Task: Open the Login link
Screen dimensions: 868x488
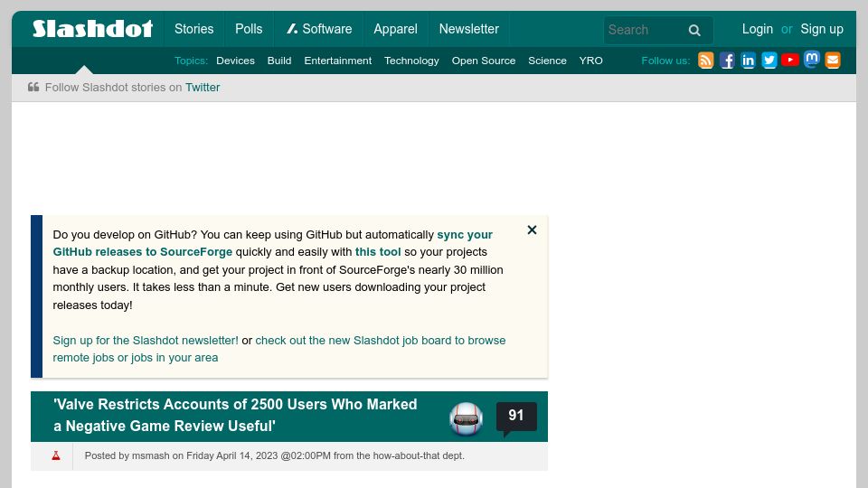Action: pyautogui.click(x=758, y=29)
